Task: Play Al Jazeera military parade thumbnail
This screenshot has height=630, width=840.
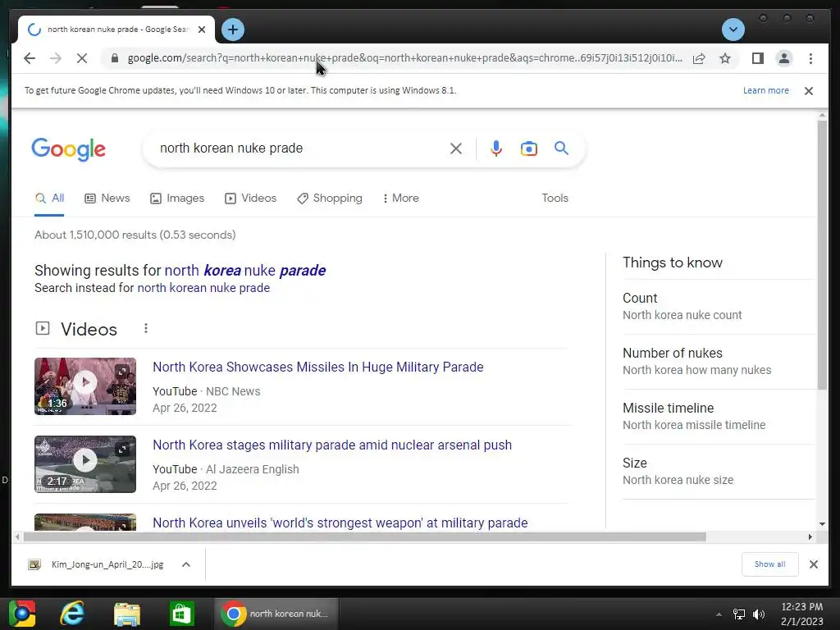Action: pyautogui.click(x=85, y=464)
